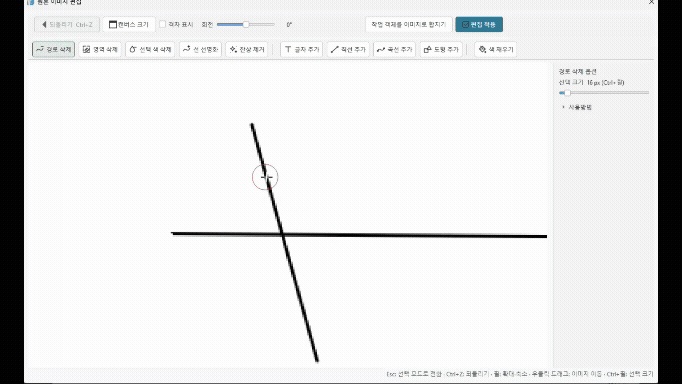The width and height of the screenshot is (682, 384).
Task: Open the 도형 추가 add shape tool
Action: tap(441, 50)
